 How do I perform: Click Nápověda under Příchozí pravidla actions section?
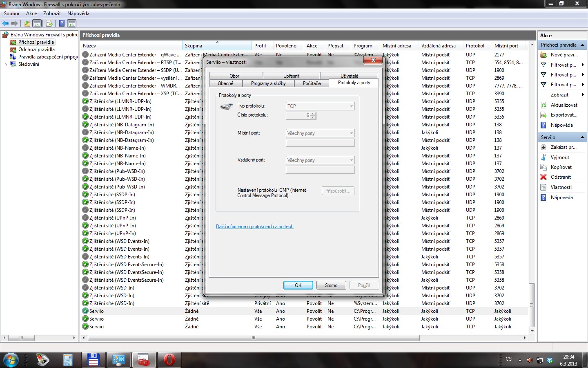tap(561, 125)
